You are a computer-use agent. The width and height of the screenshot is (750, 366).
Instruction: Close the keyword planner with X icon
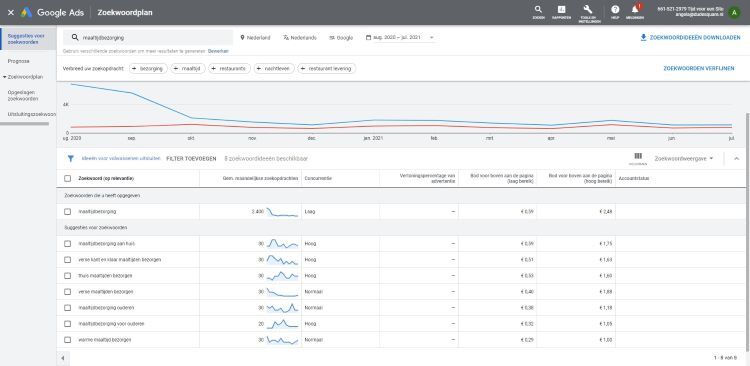11,12
